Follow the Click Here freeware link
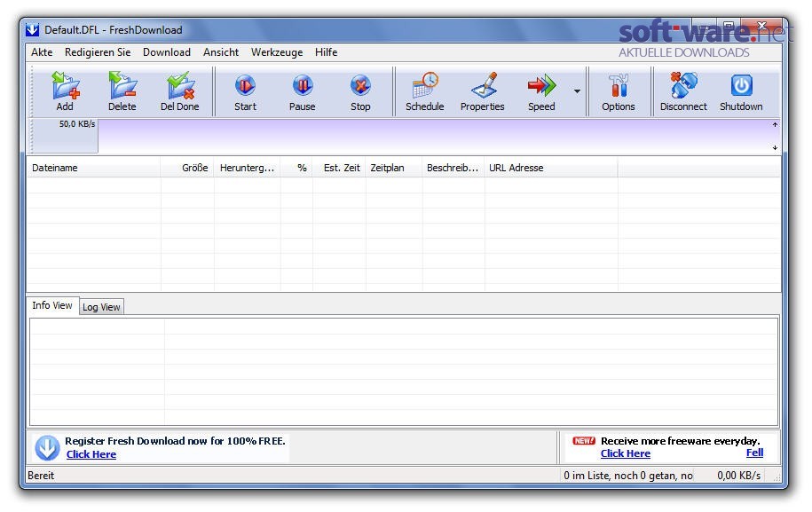 pyautogui.click(x=626, y=453)
